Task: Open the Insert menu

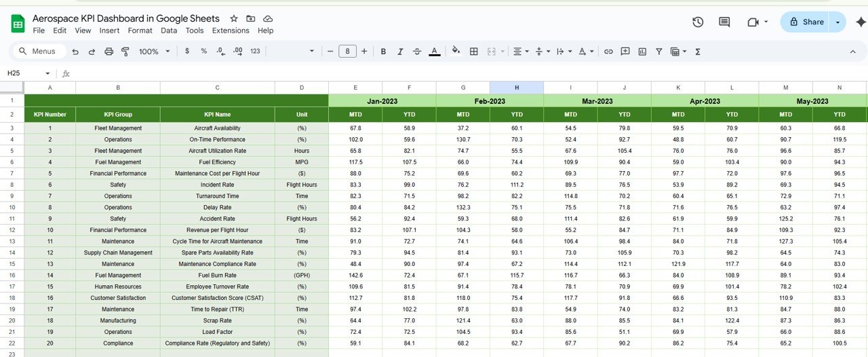Action: [x=109, y=31]
